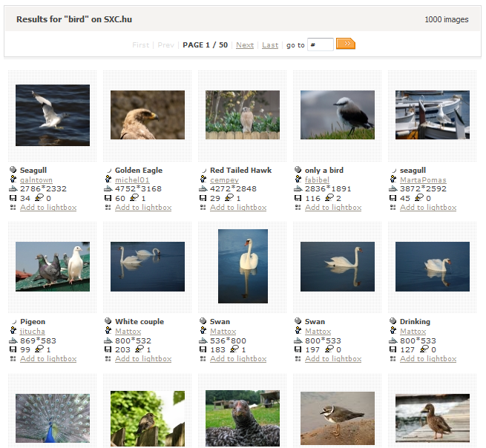Click the resolution icon next to 4272*2848

coord(203,188)
